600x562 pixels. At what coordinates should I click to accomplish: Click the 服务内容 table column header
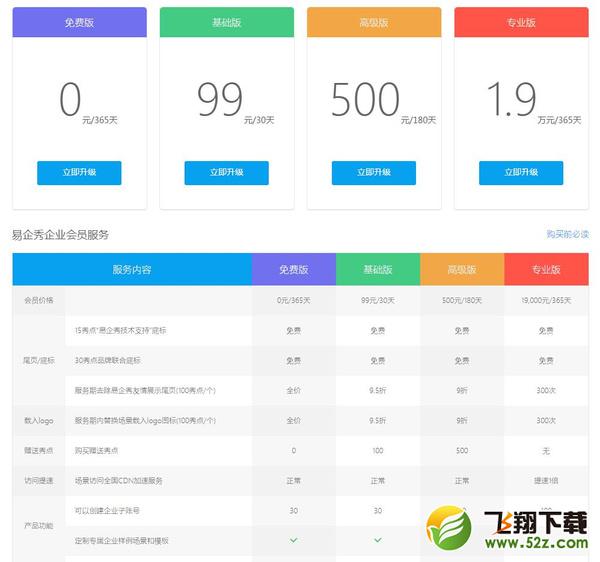[x=132, y=269]
